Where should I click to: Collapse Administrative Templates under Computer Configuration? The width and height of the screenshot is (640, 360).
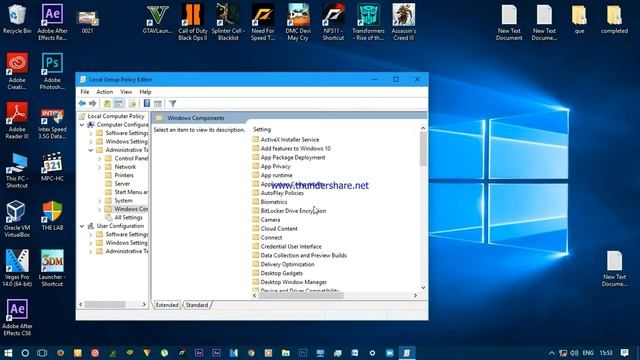[x=91, y=150]
